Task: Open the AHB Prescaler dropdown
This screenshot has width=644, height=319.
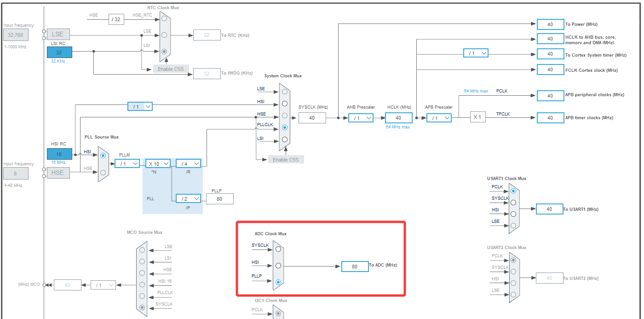Action: click(x=361, y=118)
